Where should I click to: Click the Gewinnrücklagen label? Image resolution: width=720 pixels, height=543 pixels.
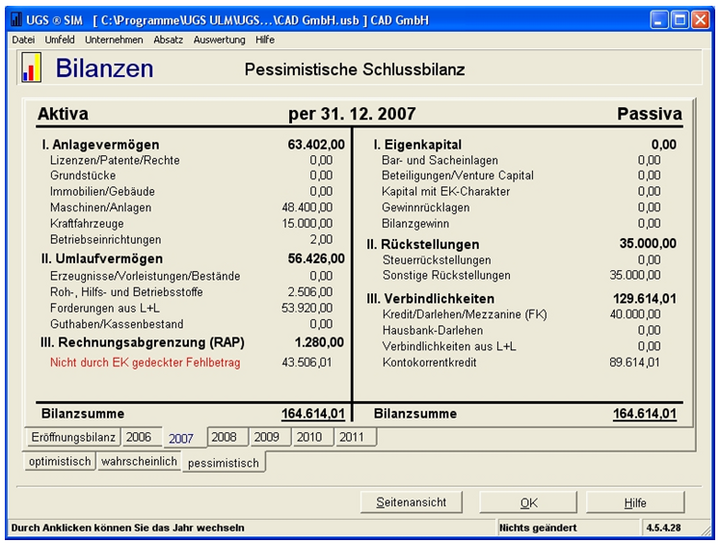[426, 207]
